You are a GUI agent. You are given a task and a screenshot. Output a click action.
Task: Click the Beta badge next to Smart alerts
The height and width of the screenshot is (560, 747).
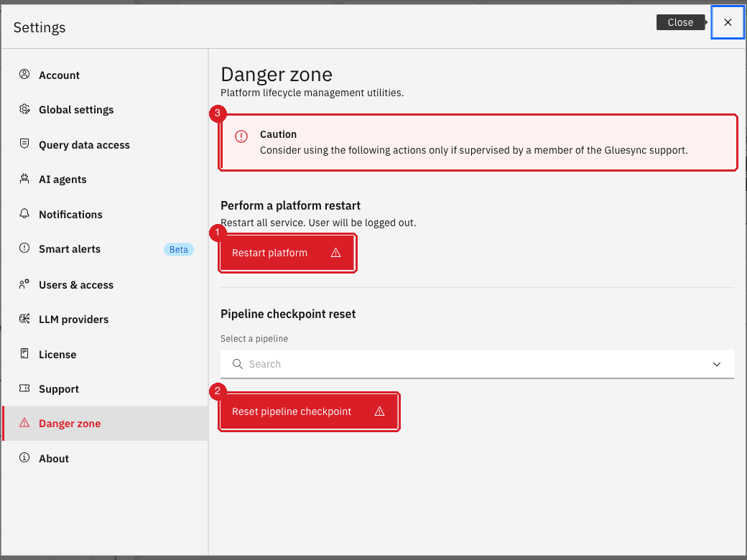[x=179, y=250]
